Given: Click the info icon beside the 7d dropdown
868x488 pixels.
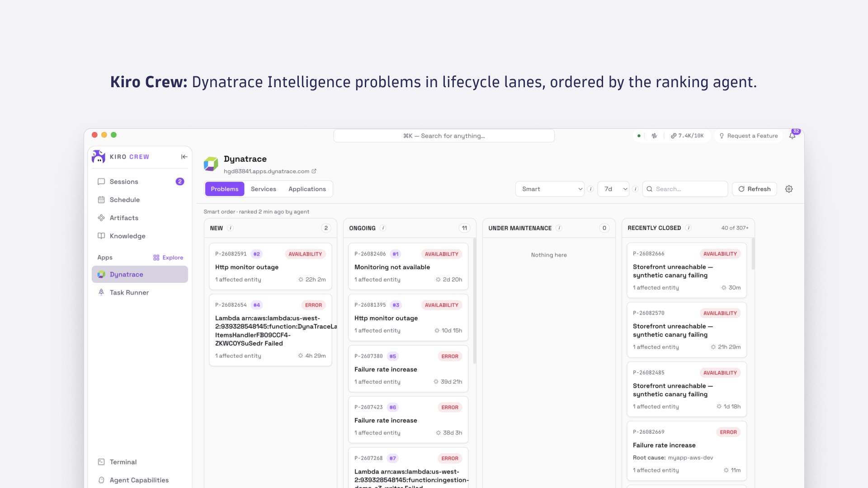Looking at the screenshot, I should [635, 189].
